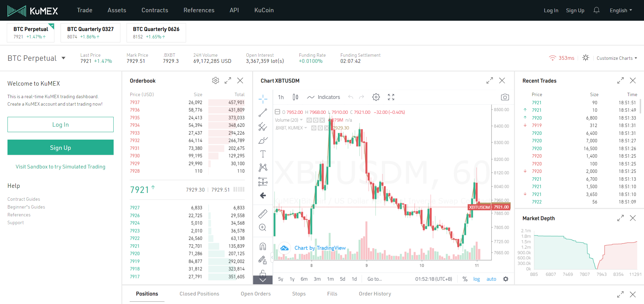Select the ruler measure tool
Viewport: 644px width, 304px height.
pos(263,214)
